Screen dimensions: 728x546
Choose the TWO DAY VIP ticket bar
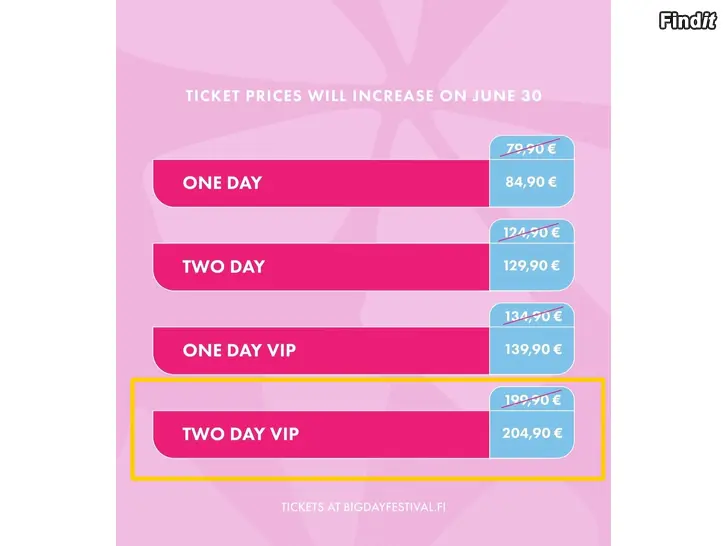coord(321,434)
